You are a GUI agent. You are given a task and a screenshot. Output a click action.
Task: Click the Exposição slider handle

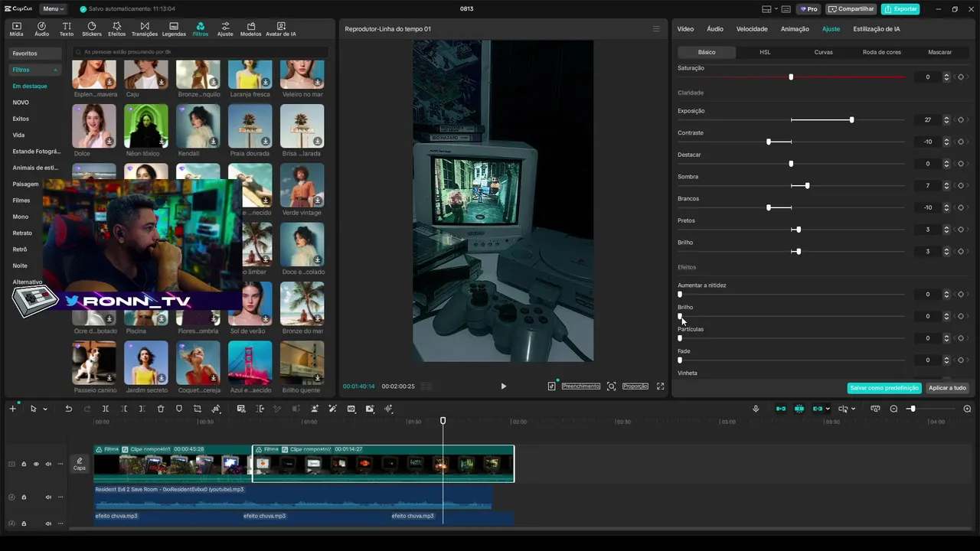point(851,120)
